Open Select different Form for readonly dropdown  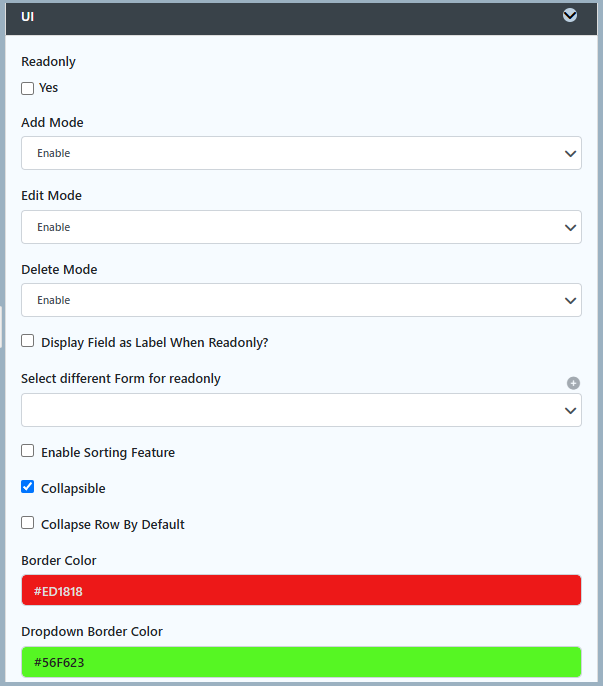click(301, 410)
